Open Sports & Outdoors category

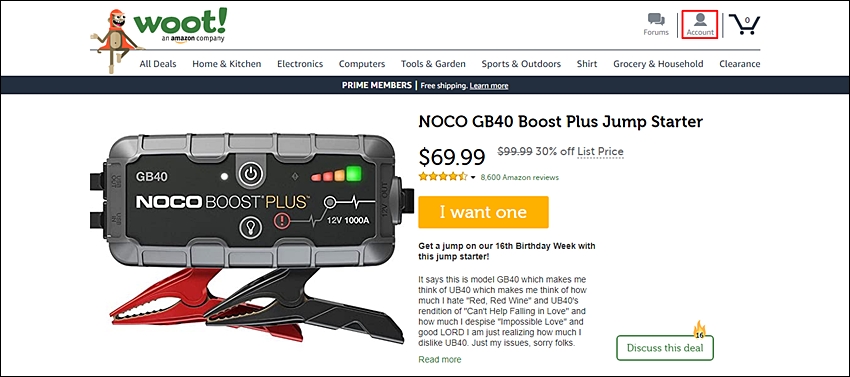tap(521, 64)
